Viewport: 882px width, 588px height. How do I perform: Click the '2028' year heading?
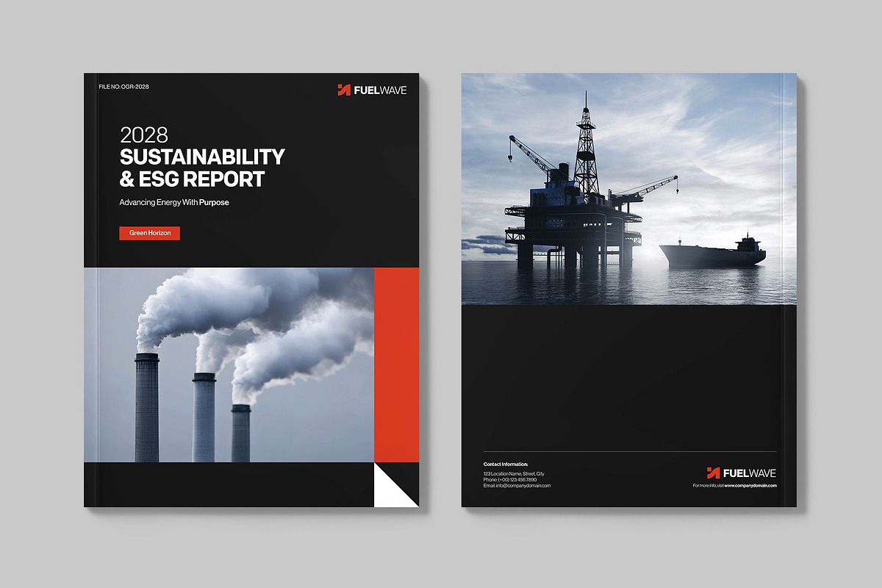[x=144, y=135]
